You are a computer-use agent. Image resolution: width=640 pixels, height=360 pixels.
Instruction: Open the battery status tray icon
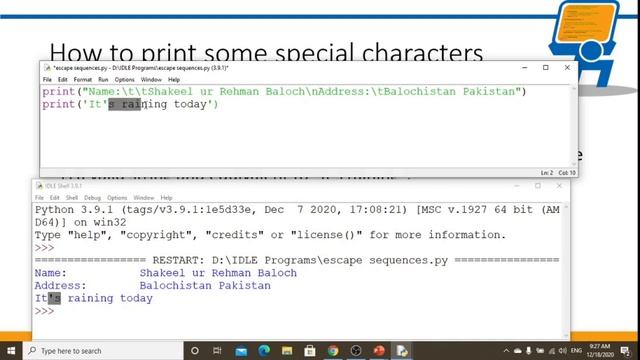540,351
